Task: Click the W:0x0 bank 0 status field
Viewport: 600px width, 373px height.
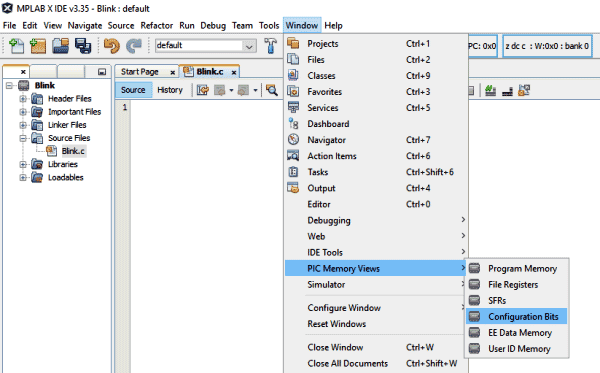Action: 547,46
